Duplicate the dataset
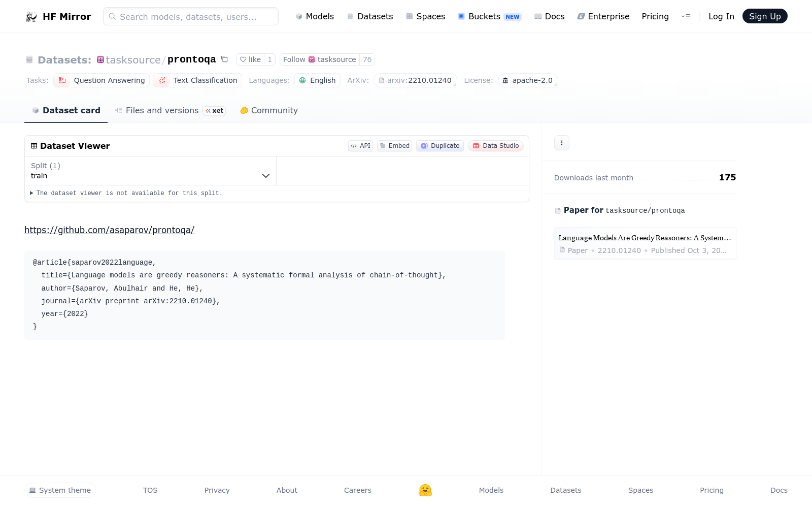Screen dimensions: 812x508 point(440,146)
